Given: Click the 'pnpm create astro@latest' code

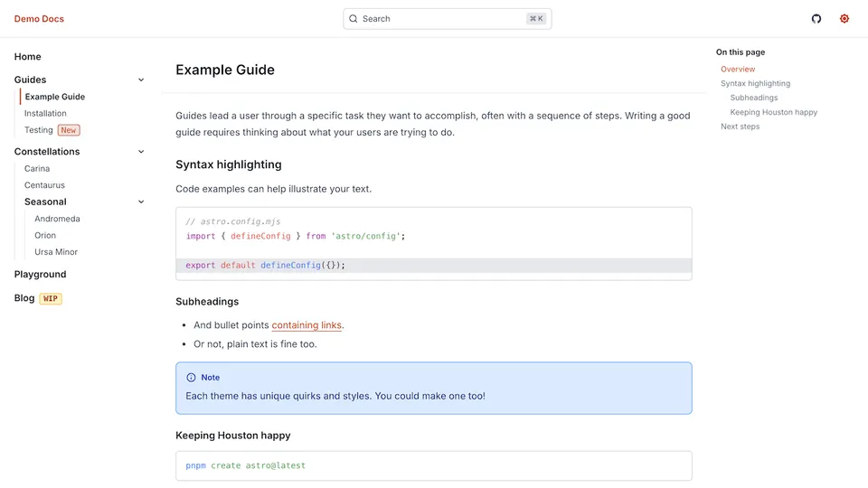Looking at the screenshot, I should pos(245,465).
